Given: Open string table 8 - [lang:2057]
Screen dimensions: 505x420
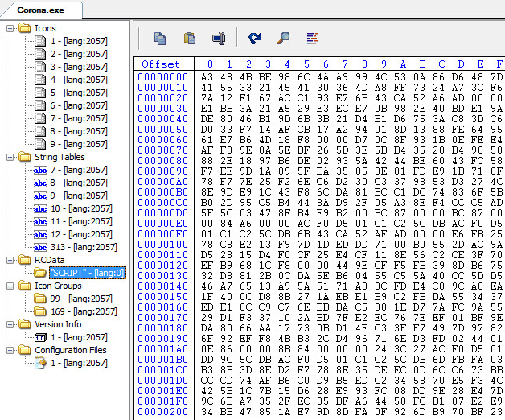Looking at the screenshot, I should (x=79, y=183).
